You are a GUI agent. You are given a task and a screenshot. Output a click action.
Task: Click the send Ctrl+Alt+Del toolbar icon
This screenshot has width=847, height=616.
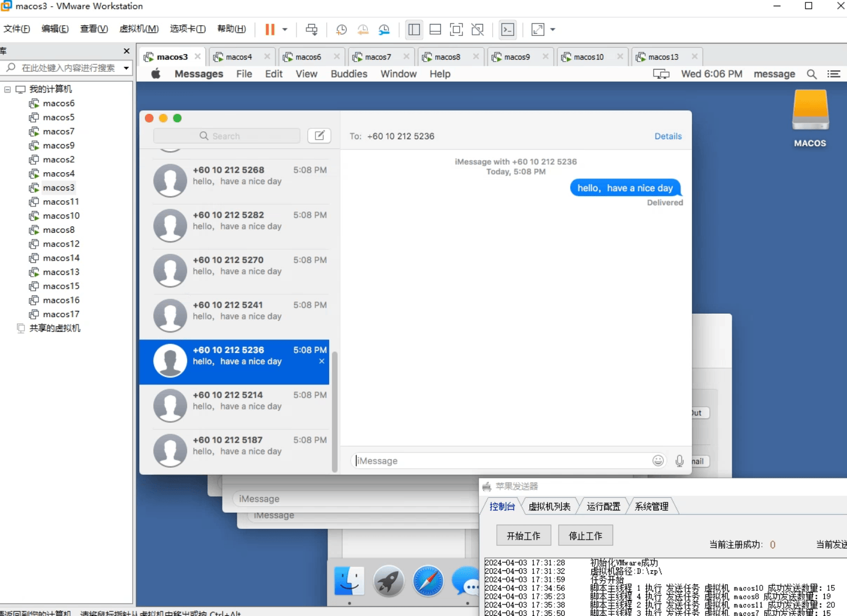pos(311,30)
